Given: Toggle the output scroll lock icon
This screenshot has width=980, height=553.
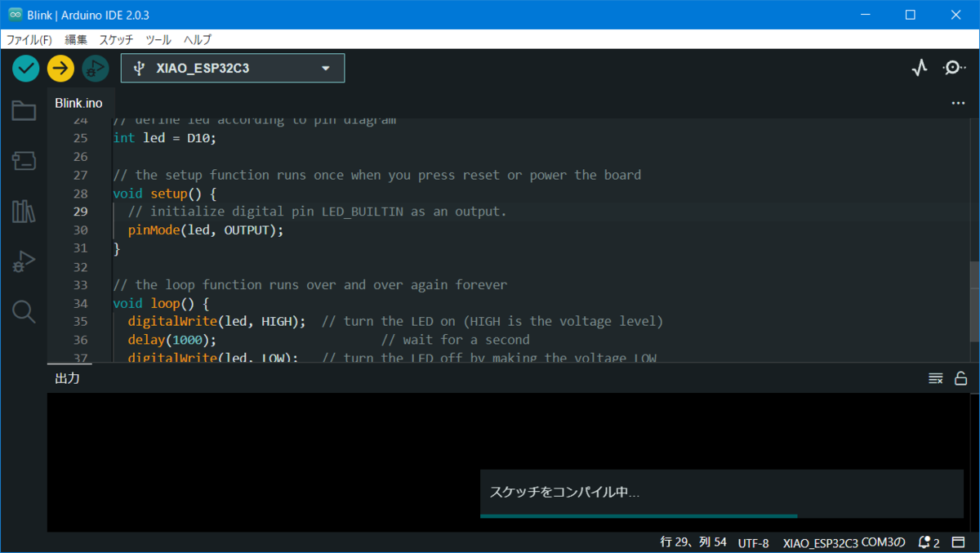Looking at the screenshot, I should pos(960,378).
